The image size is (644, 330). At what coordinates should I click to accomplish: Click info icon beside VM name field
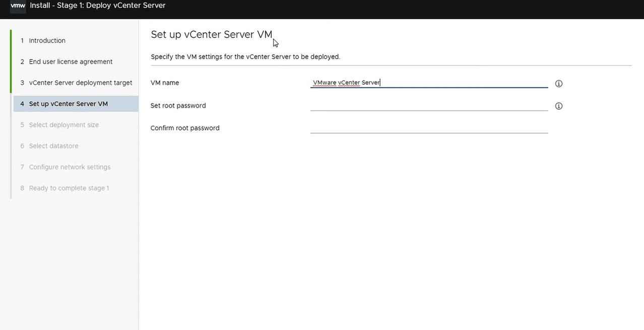tap(558, 84)
